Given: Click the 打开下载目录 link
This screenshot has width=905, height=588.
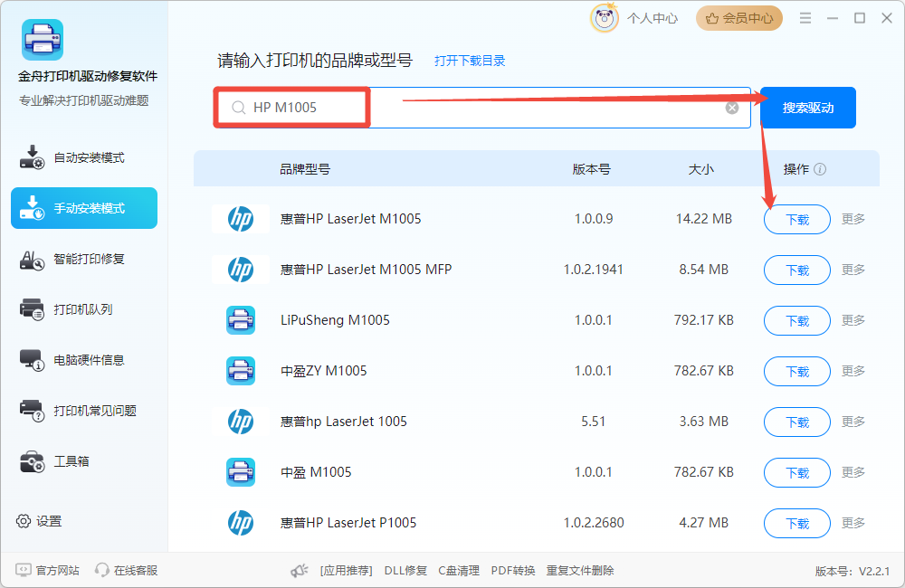Looking at the screenshot, I should (469, 61).
